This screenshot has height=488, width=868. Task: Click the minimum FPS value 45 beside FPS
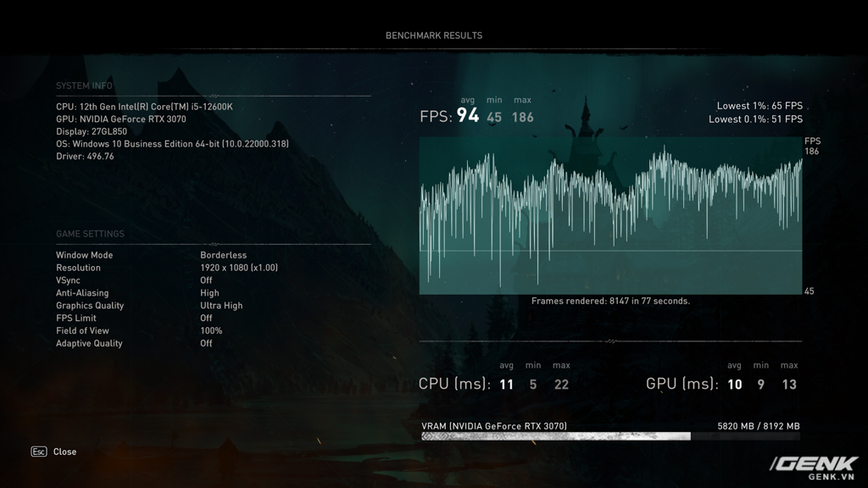click(x=494, y=117)
